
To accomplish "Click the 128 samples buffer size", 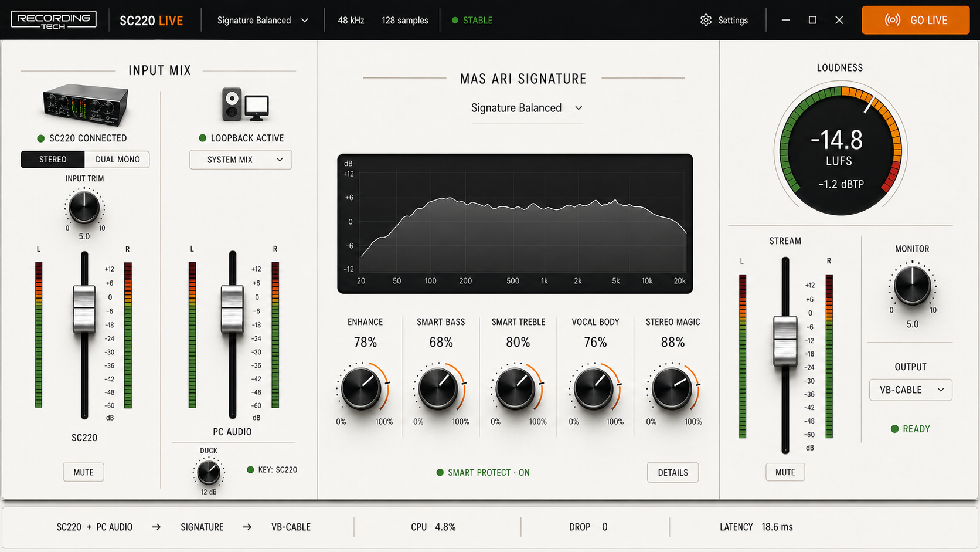I will click(405, 20).
